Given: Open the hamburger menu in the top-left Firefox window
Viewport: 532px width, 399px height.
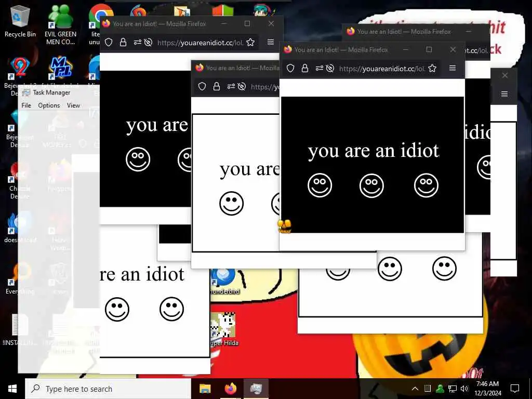Looking at the screenshot, I should pyautogui.click(x=270, y=42).
